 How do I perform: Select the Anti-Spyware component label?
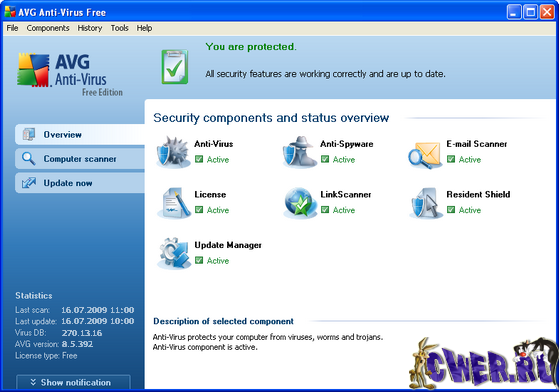coord(347,144)
